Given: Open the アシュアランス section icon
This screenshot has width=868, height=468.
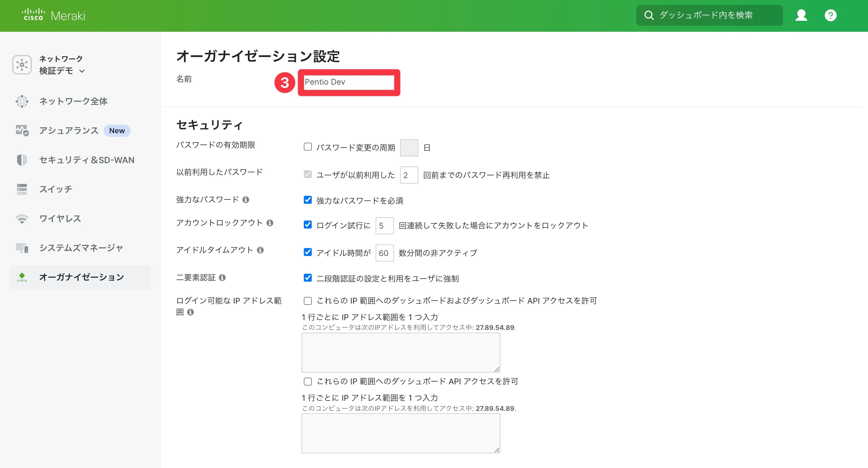Looking at the screenshot, I should pyautogui.click(x=22, y=131).
